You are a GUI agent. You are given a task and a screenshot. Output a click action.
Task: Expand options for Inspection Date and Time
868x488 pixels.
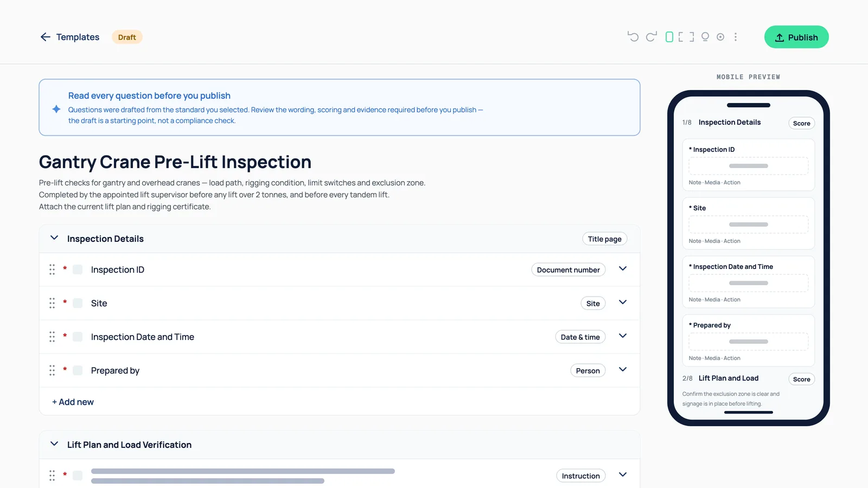623,336
